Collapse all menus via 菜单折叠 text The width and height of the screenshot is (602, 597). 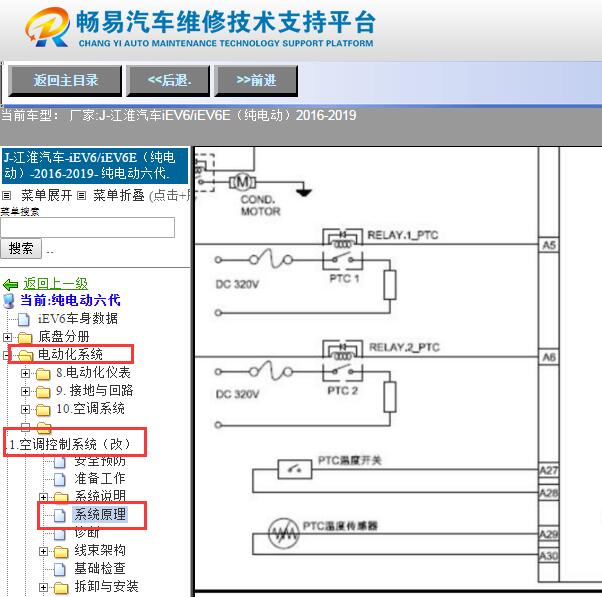coord(119,195)
